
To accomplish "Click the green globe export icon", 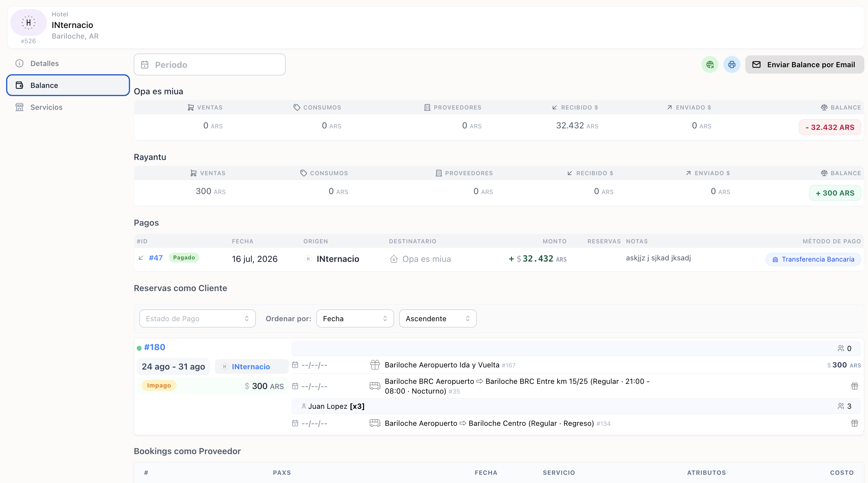I will (710, 64).
